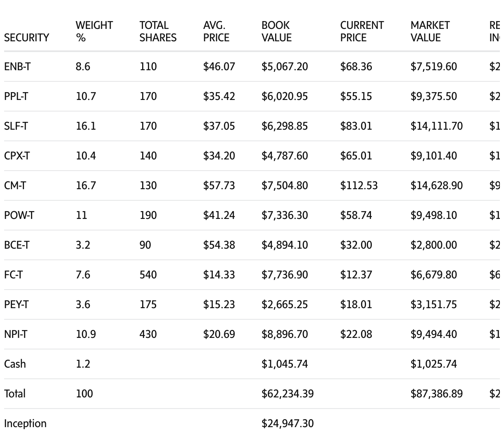Open the NPI-T security entry
The image size is (504, 442).
coord(16,334)
